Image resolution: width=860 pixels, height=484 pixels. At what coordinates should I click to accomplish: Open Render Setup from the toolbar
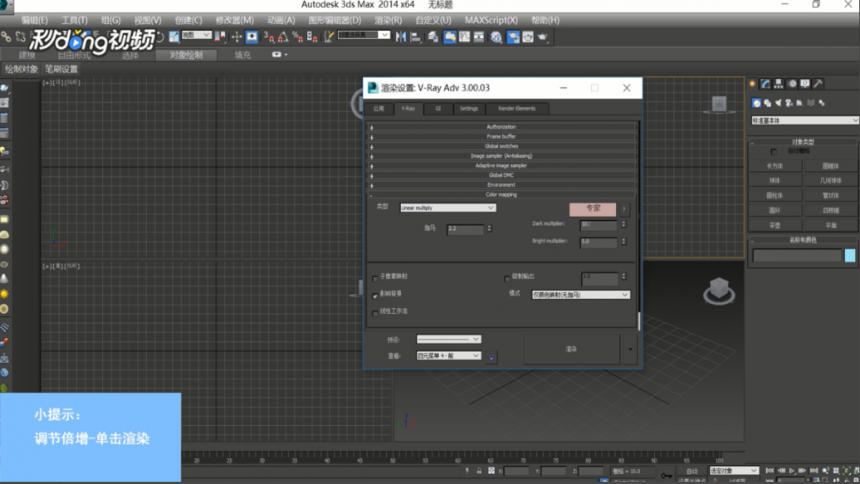(x=513, y=37)
